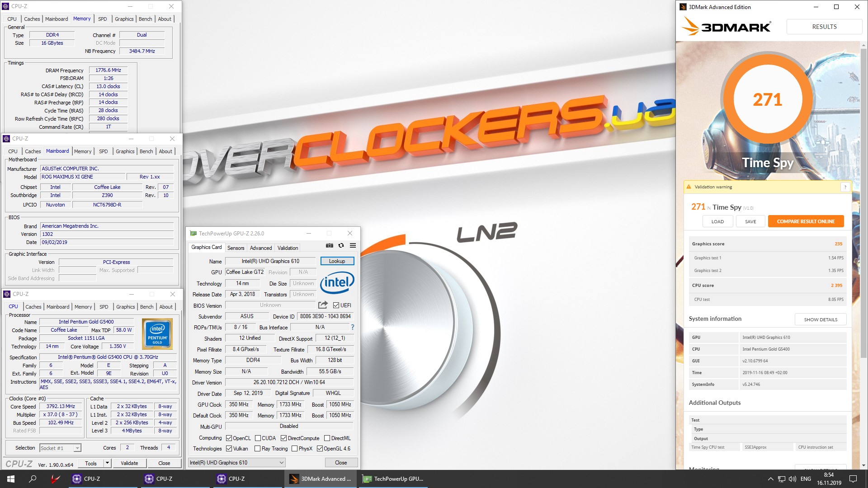Screen dimensions: 868x488
Task: Click the GPU-Z screenshot camera icon
Action: point(330,245)
